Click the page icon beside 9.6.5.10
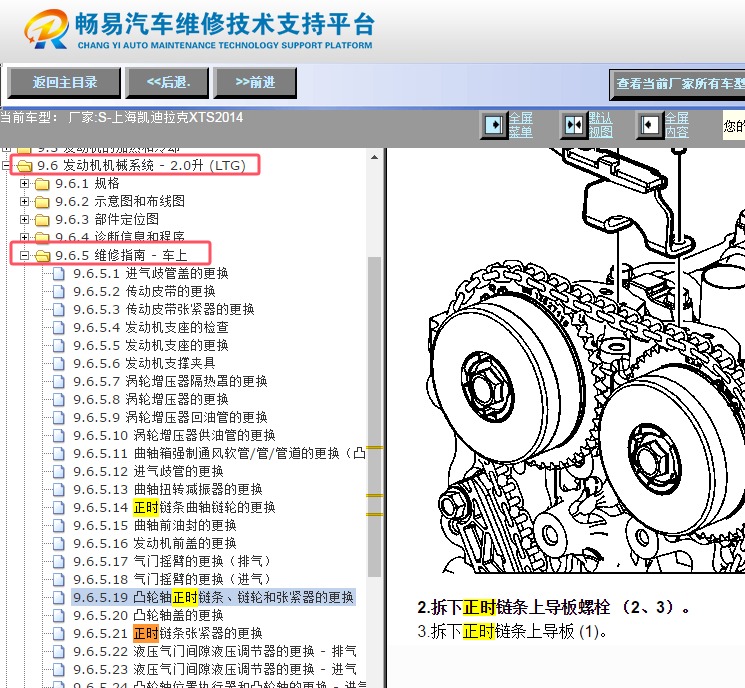Image resolution: width=745 pixels, height=688 pixels. 58,436
